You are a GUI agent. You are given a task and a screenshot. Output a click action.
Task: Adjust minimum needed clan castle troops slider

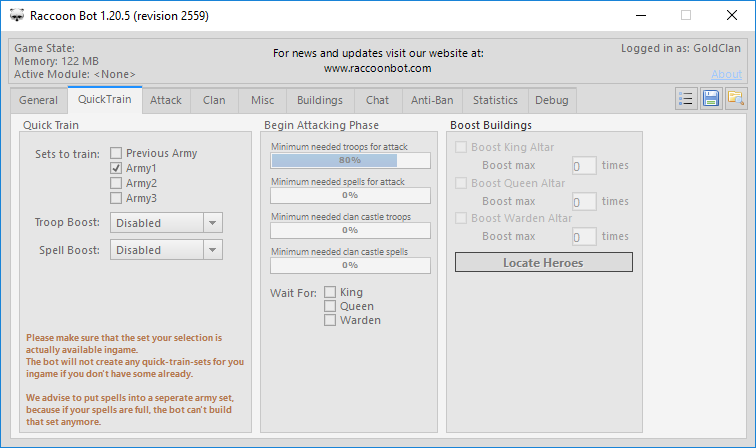tap(350, 231)
